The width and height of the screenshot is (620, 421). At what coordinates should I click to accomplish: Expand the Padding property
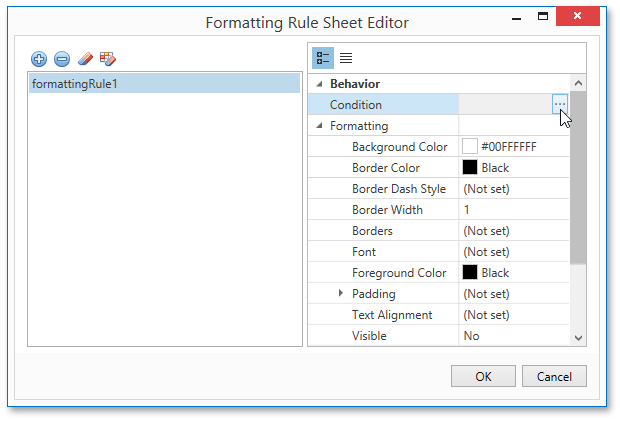(341, 293)
